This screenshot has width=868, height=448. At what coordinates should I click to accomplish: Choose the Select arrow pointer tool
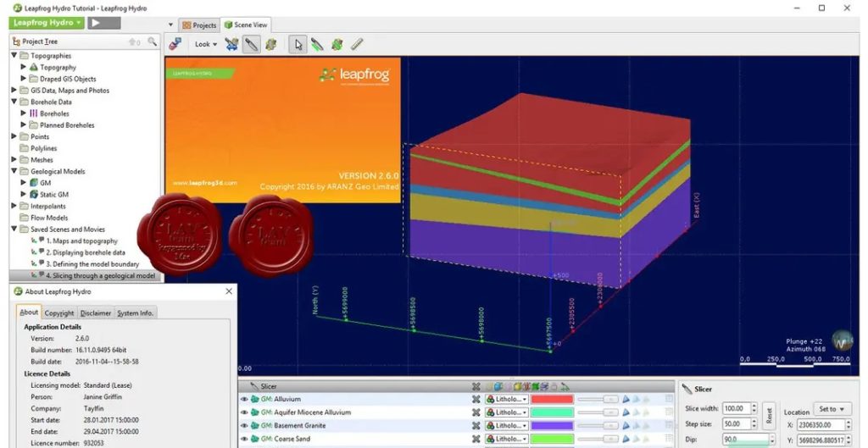(298, 44)
